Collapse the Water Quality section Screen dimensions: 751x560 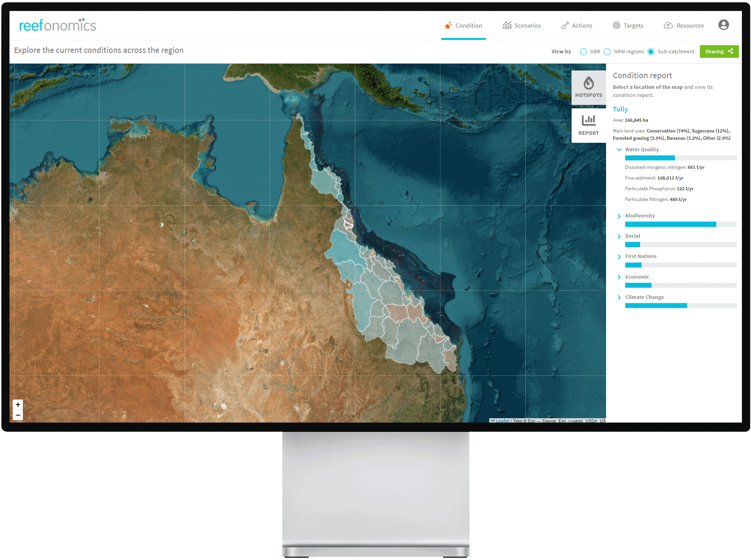coord(619,150)
